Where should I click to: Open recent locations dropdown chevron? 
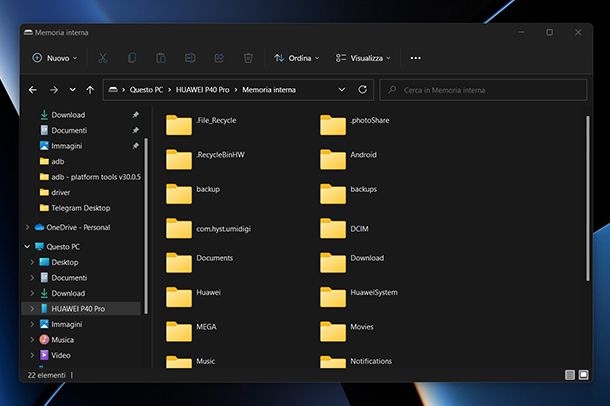click(x=72, y=90)
